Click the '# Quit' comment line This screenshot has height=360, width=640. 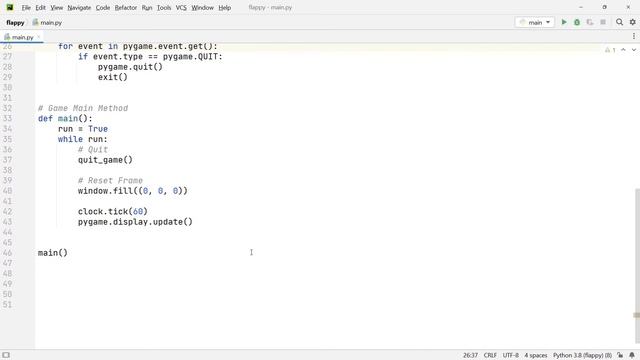click(93, 149)
